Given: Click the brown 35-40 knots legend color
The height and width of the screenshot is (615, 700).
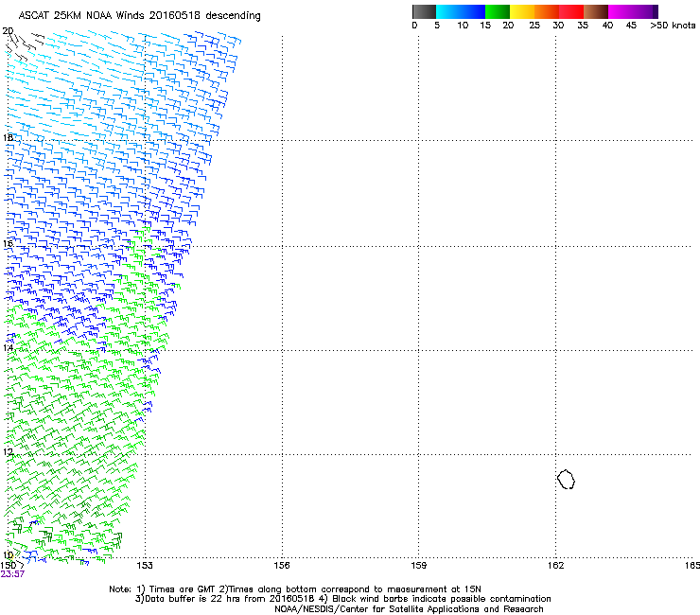Looking at the screenshot, I should click(596, 11).
